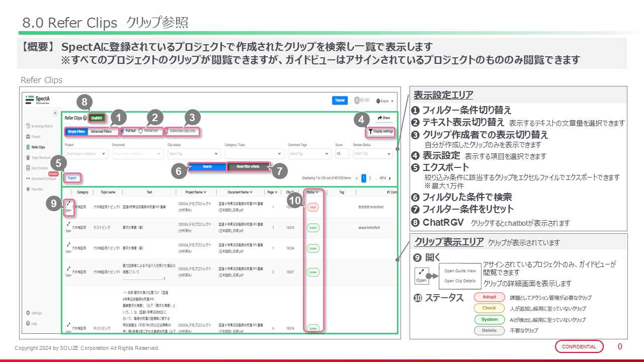
Task: Open the Topic Structure sidebar item
Action: tap(28, 158)
